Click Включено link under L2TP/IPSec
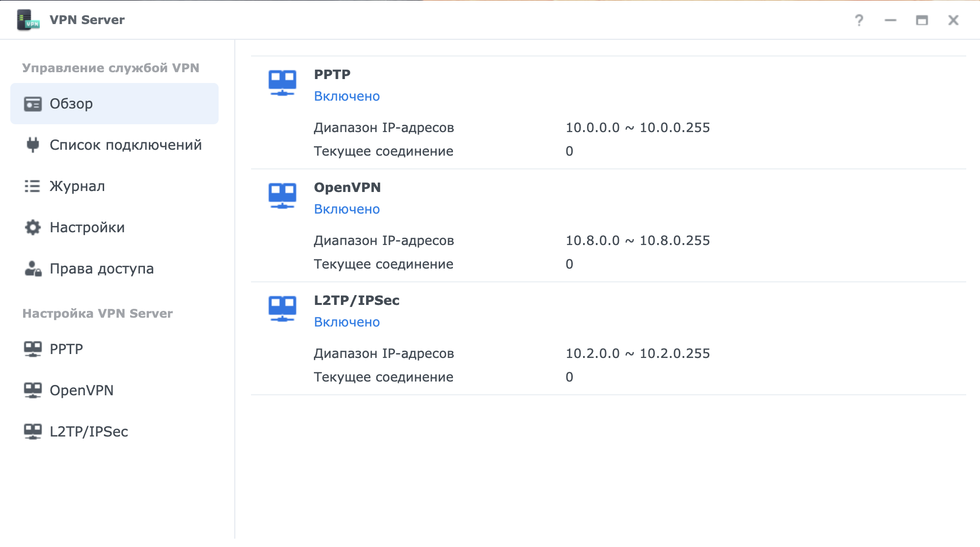 coord(347,322)
